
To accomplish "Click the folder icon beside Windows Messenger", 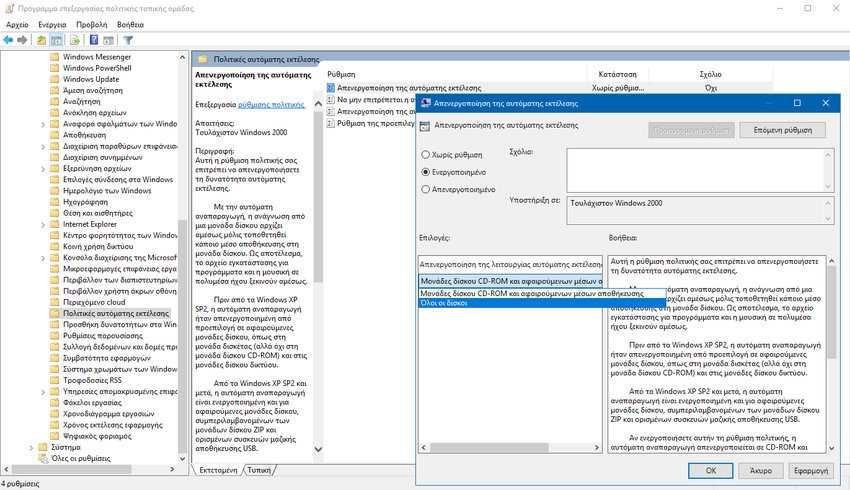I will [54, 56].
